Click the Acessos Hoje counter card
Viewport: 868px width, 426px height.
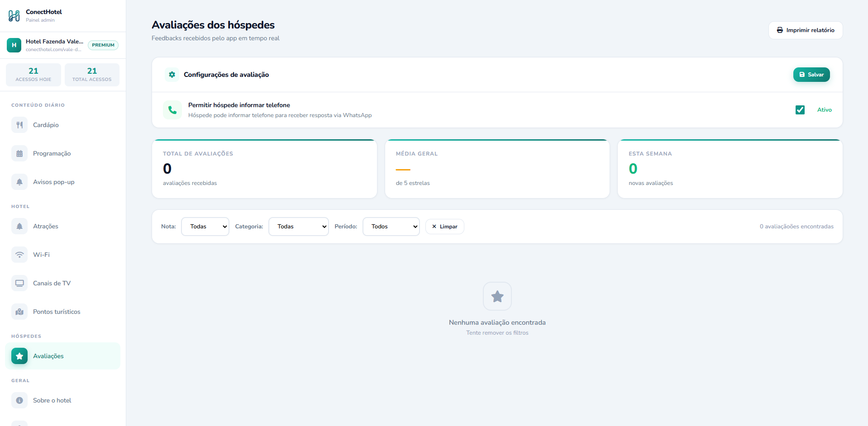[33, 75]
